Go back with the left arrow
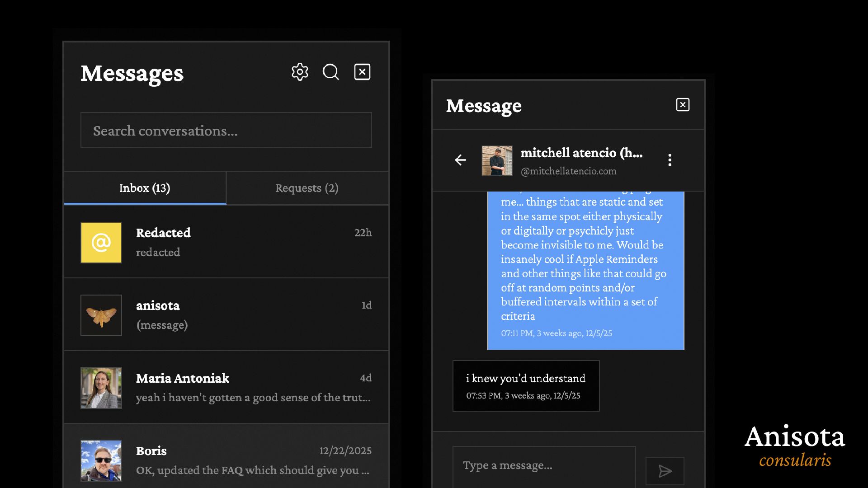The height and width of the screenshot is (488, 868). point(460,160)
